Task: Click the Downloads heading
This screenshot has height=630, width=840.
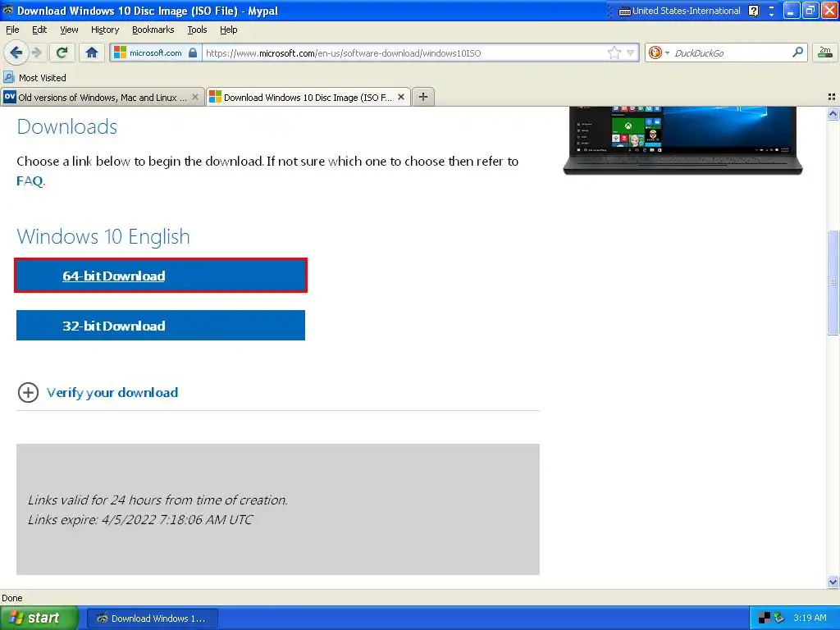Action: 67,127
